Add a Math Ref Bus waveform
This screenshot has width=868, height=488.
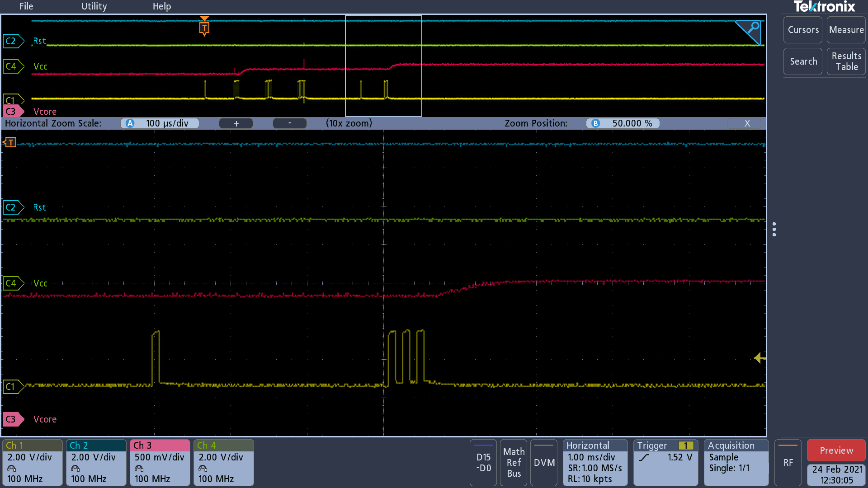tap(514, 463)
